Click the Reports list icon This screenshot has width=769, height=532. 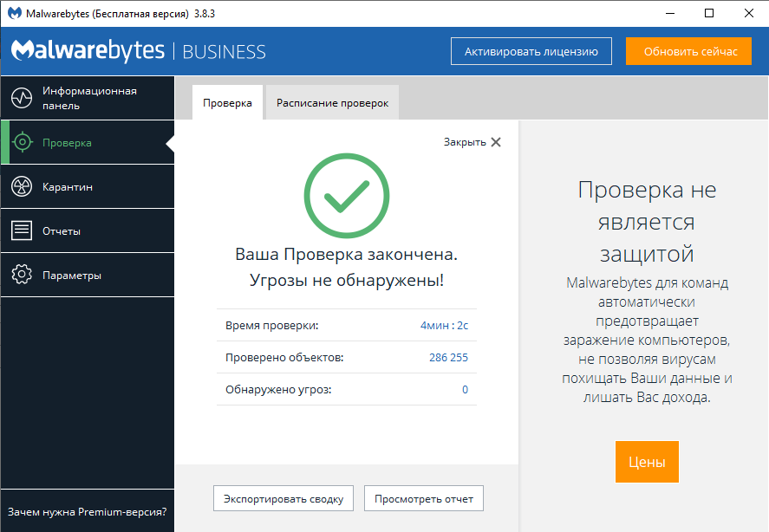(22, 230)
